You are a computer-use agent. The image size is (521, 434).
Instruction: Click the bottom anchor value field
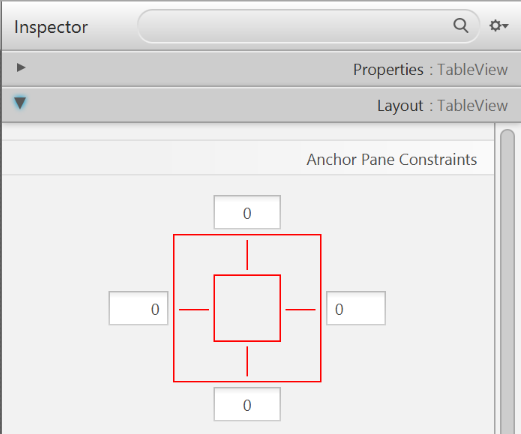[x=247, y=404]
